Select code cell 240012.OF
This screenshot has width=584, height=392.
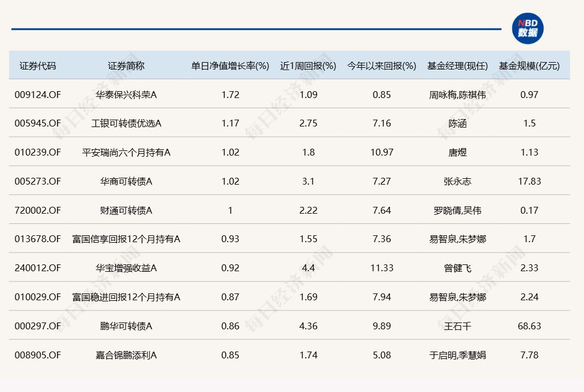click(38, 268)
